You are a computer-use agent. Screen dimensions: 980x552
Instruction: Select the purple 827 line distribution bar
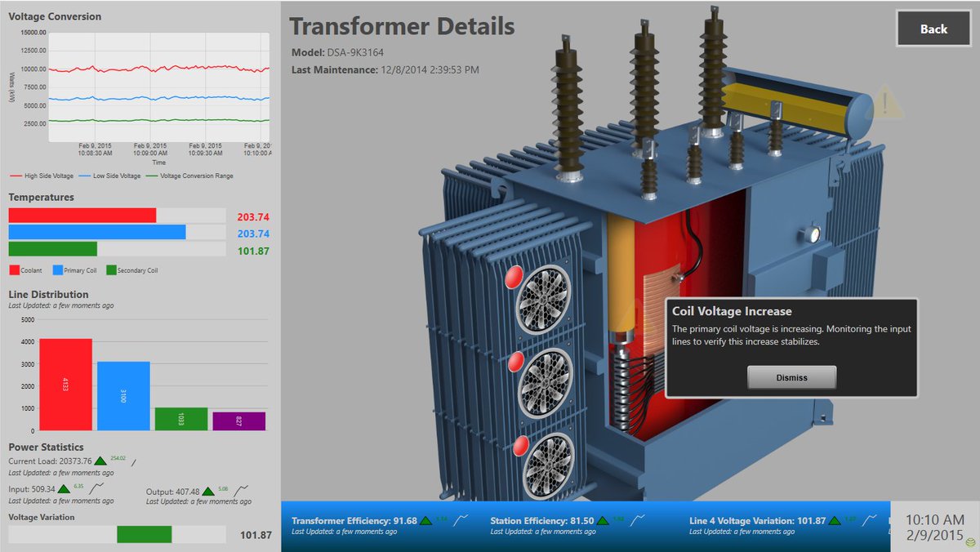[239, 421]
